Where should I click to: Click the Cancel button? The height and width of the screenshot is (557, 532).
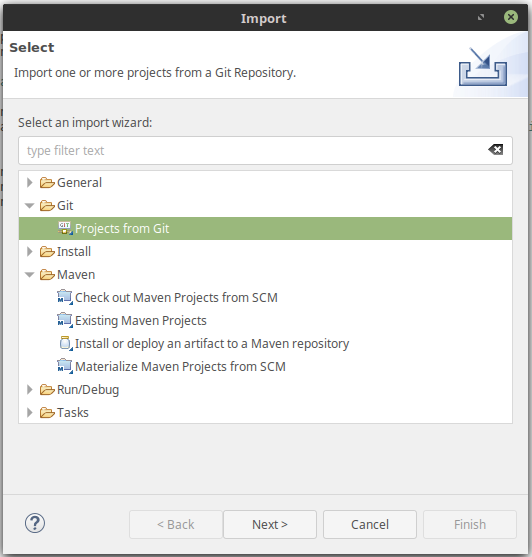click(x=370, y=524)
